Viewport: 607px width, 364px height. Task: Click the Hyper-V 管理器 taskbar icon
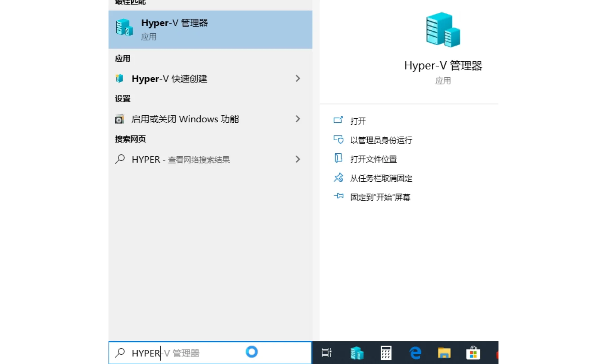coord(357,353)
